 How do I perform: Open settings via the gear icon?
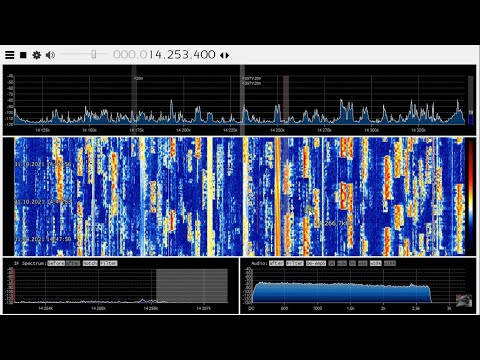[36, 55]
